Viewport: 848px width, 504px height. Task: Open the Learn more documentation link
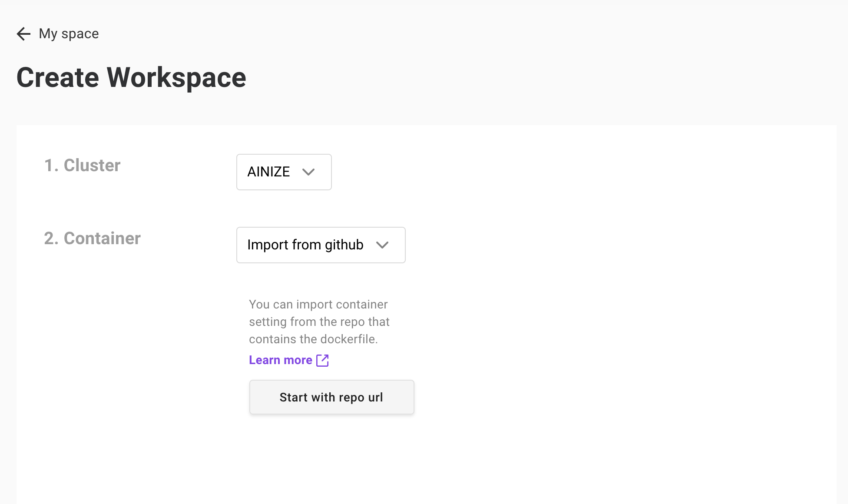[280, 360]
